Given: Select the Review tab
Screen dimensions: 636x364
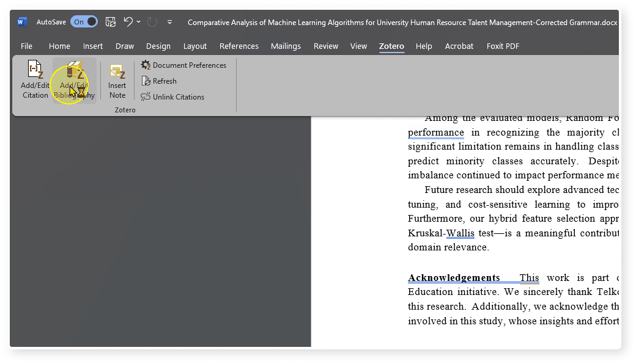Looking at the screenshot, I should (x=326, y=46).
